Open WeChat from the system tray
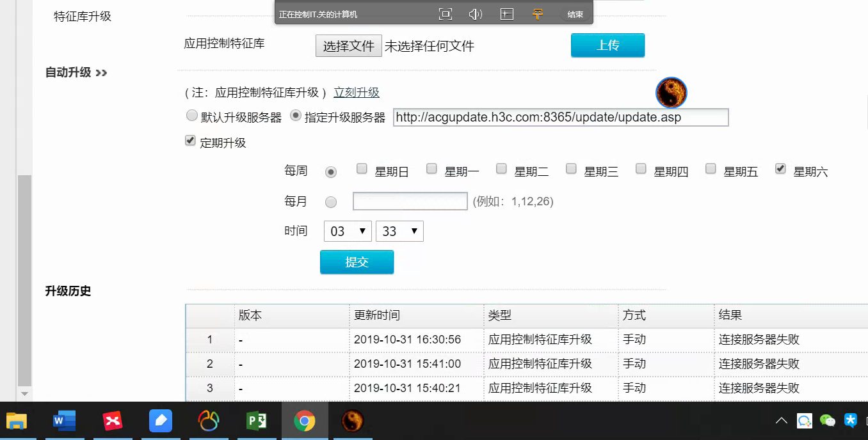868x440 pixels. pos(828,421)
